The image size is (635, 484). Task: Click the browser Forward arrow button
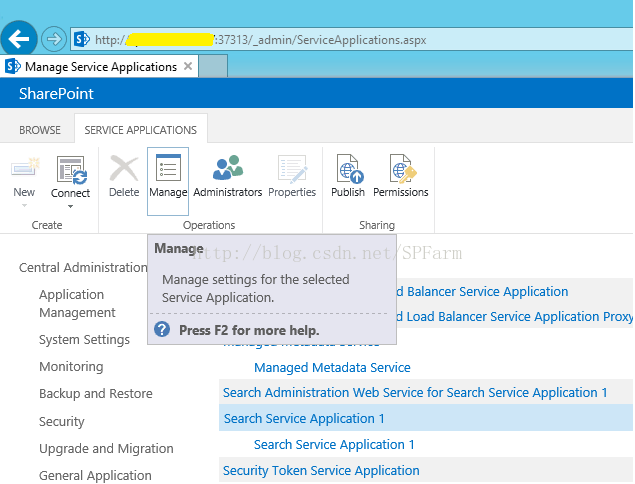pos(53,39)
